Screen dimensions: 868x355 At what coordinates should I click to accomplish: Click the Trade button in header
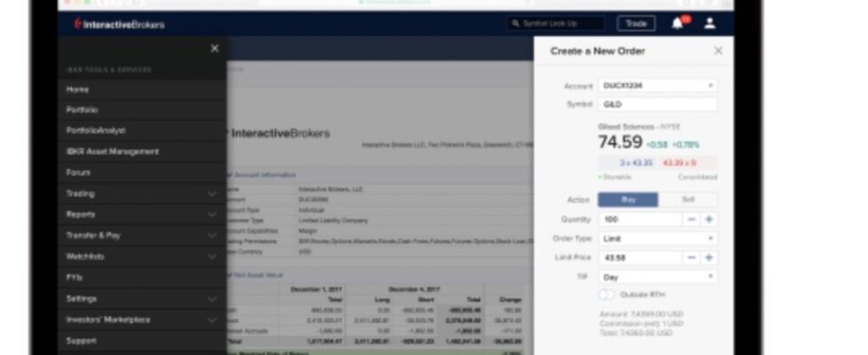636,23
